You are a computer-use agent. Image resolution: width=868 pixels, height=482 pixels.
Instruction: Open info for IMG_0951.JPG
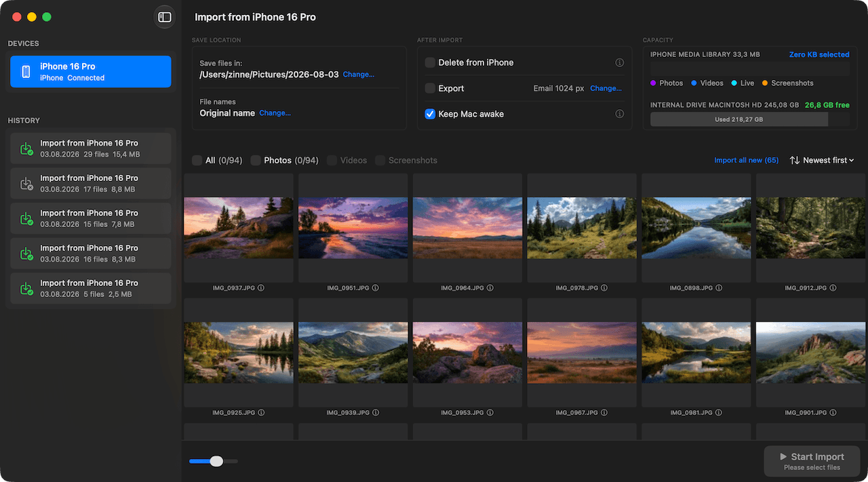(375, 288)
